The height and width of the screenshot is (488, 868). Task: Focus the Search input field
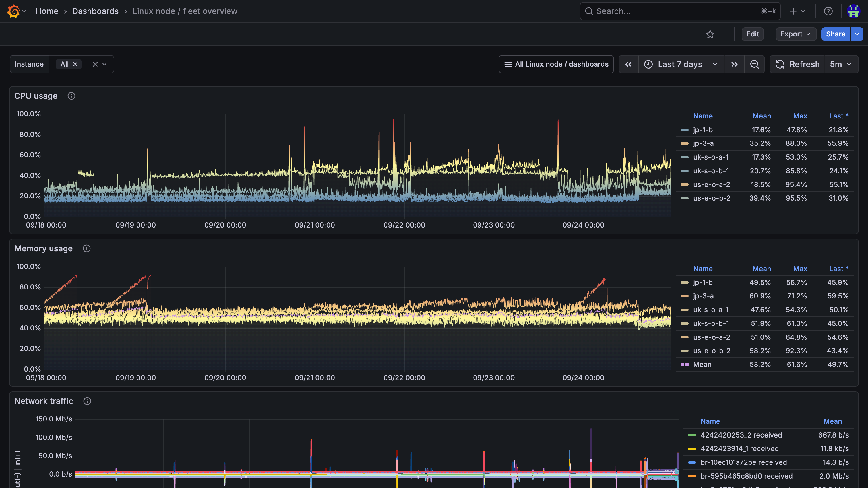click(680, 11)
